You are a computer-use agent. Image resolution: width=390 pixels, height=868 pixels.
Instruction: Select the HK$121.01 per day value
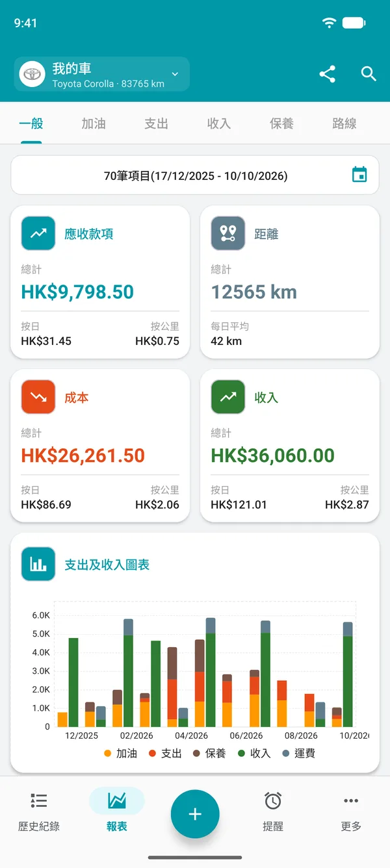coord(239,505)
